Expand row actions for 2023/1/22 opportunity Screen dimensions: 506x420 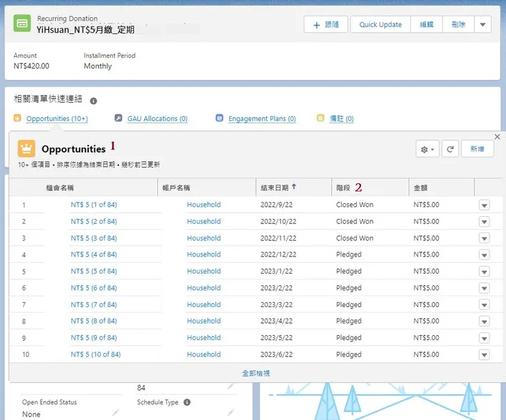click(484, 272)
